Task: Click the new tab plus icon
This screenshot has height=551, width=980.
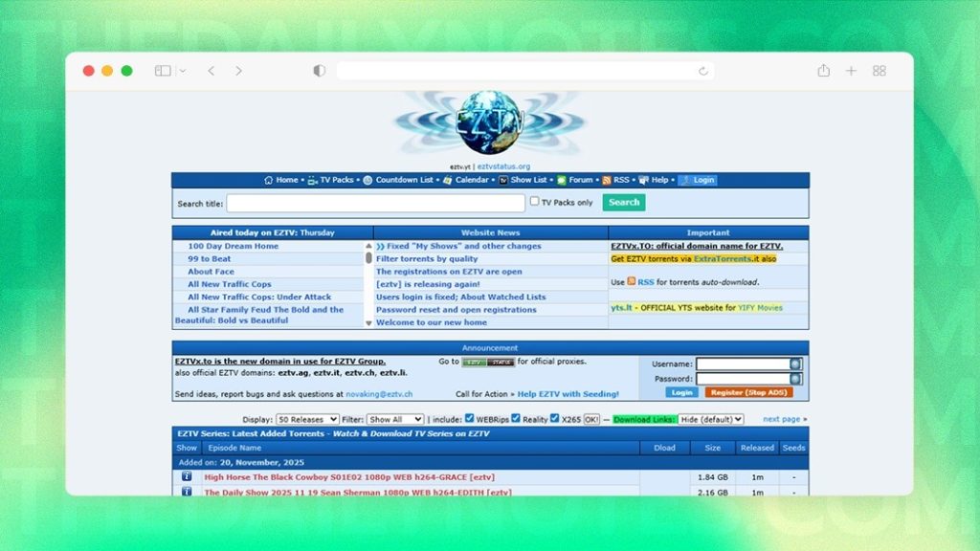Action: 851,71
